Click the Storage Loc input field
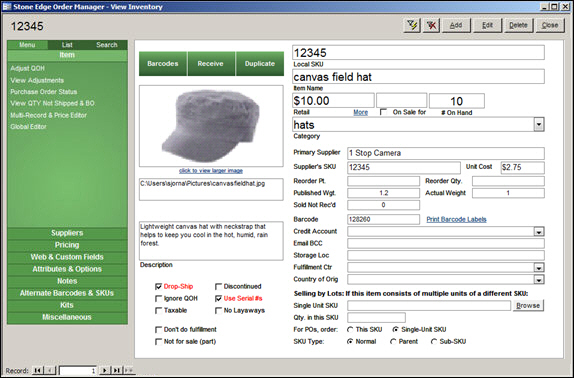Image resolution: width=574 pixels, height=378 pixels. tap(446, 255)
